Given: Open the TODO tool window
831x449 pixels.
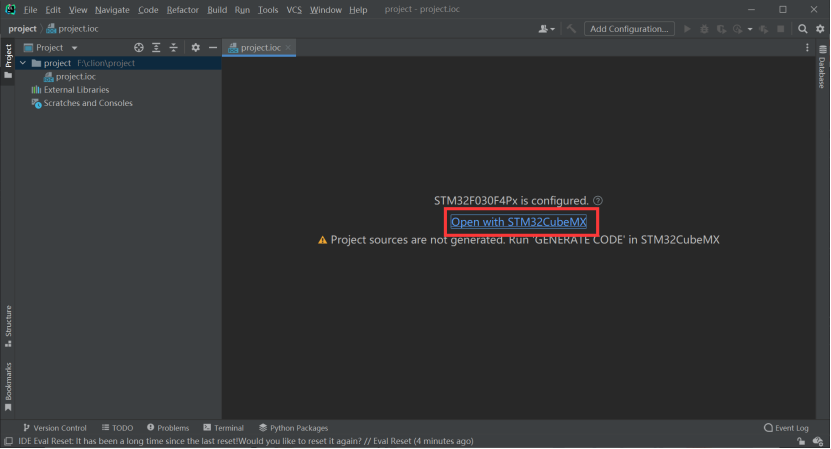Looking at the screenshot, I should tap(117, 428).
